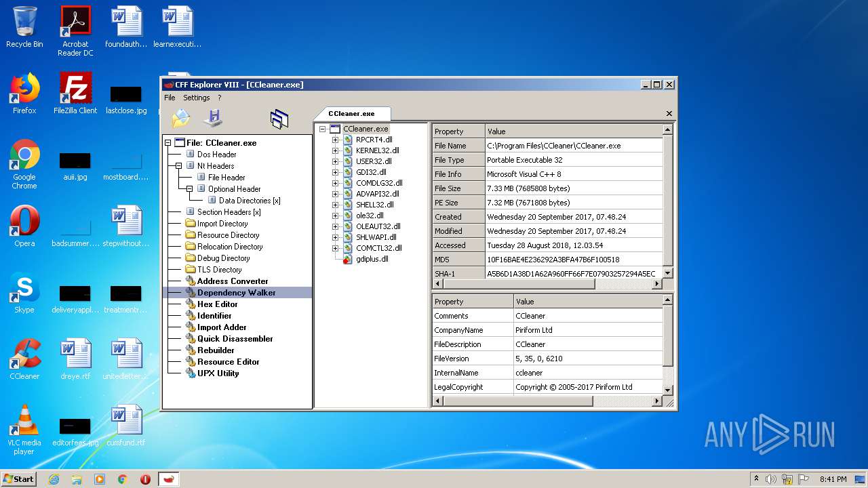Open the Rebuilder tool
The width and height of the screenshot is (868, 488).
pos(216,350)
